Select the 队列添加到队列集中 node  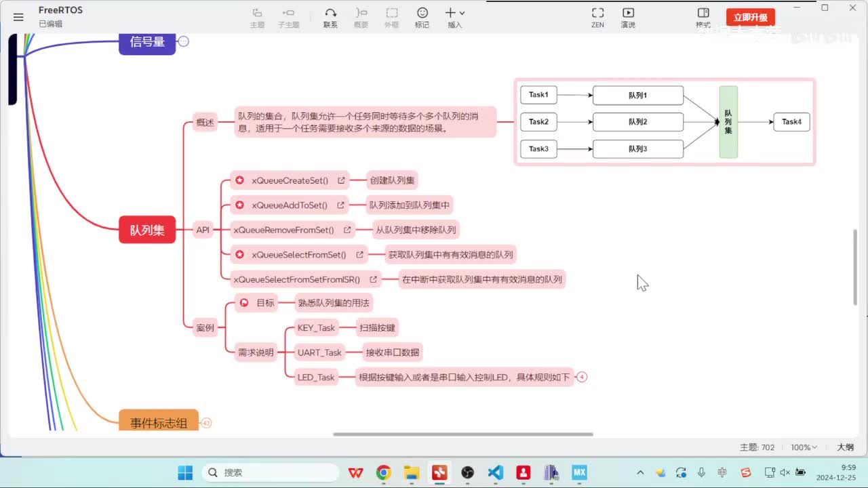pos(409,205)
